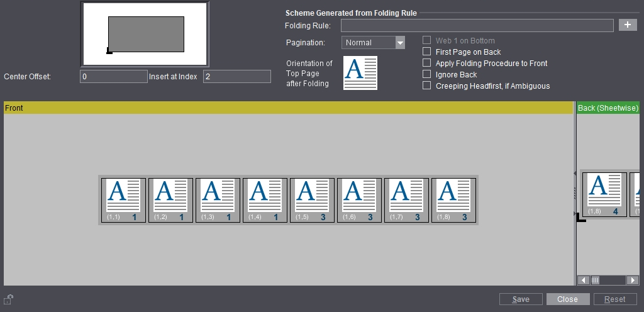Click the collapse arrow on the panel divider

(575, 173)
